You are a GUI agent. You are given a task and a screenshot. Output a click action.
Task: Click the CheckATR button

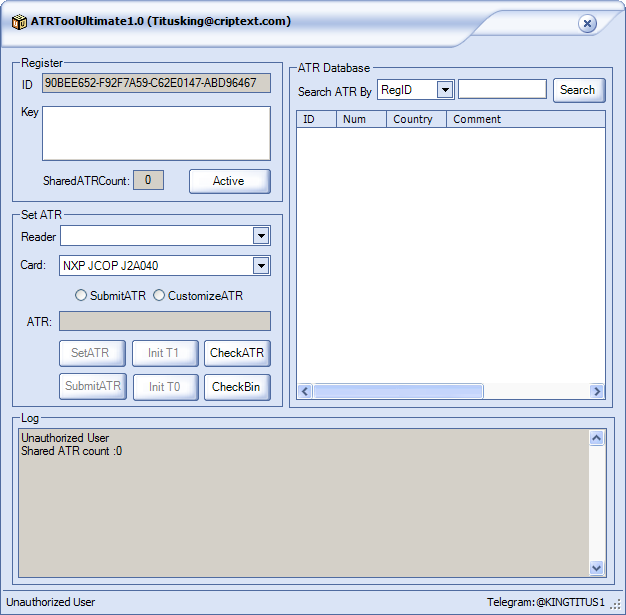coord(237,353)
